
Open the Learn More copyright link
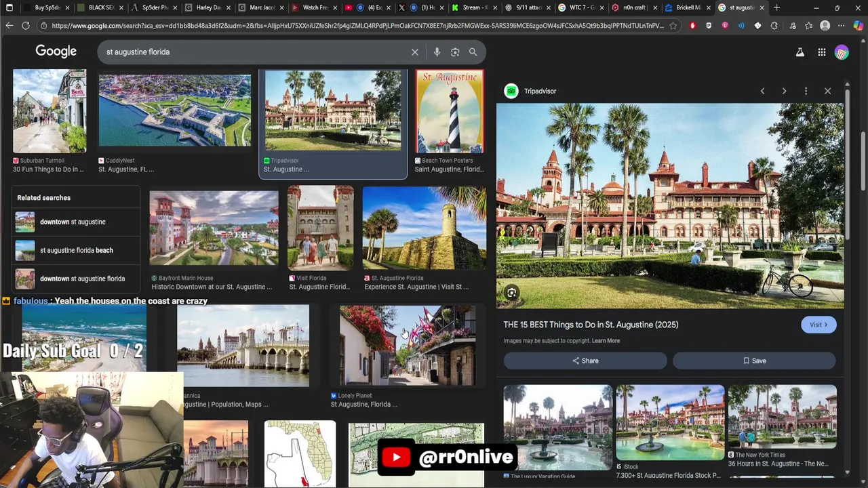606,341
